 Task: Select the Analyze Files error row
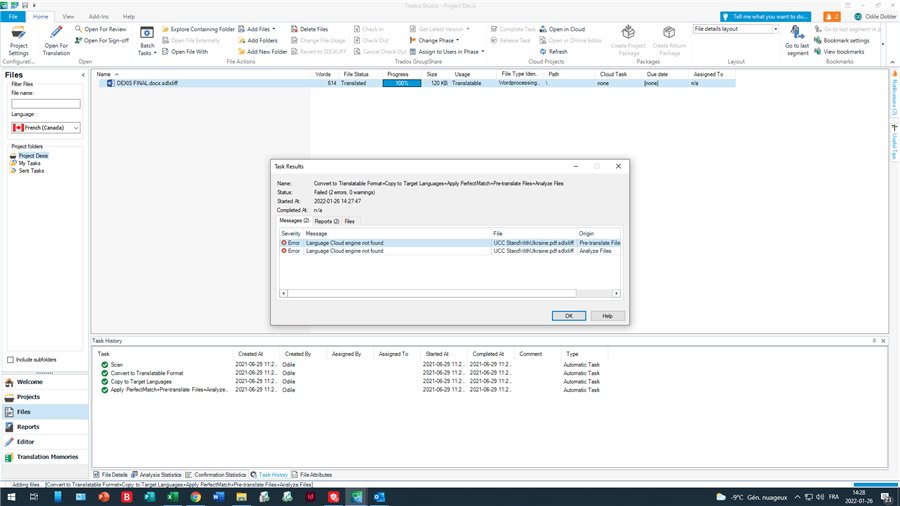[450, 251]
